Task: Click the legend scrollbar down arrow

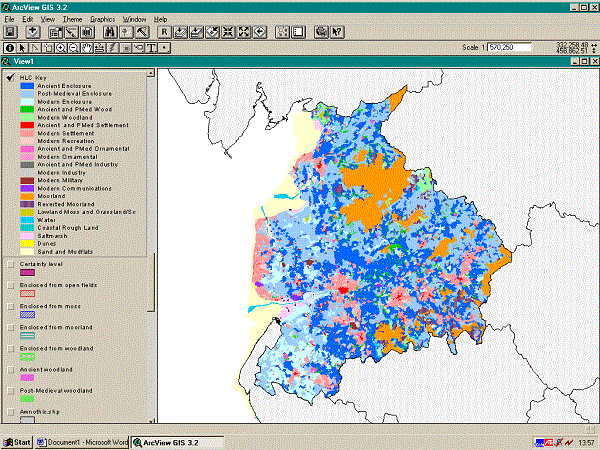Action: pos(151,420)
